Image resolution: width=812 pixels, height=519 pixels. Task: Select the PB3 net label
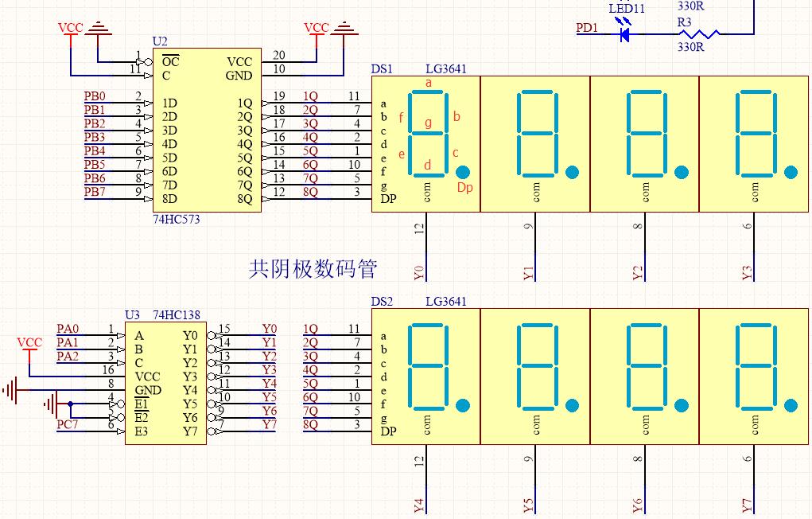95,138
